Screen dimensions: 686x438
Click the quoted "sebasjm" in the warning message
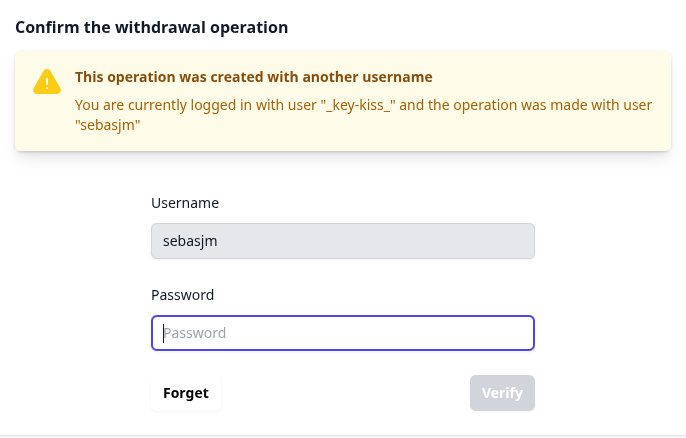(108, 126)
